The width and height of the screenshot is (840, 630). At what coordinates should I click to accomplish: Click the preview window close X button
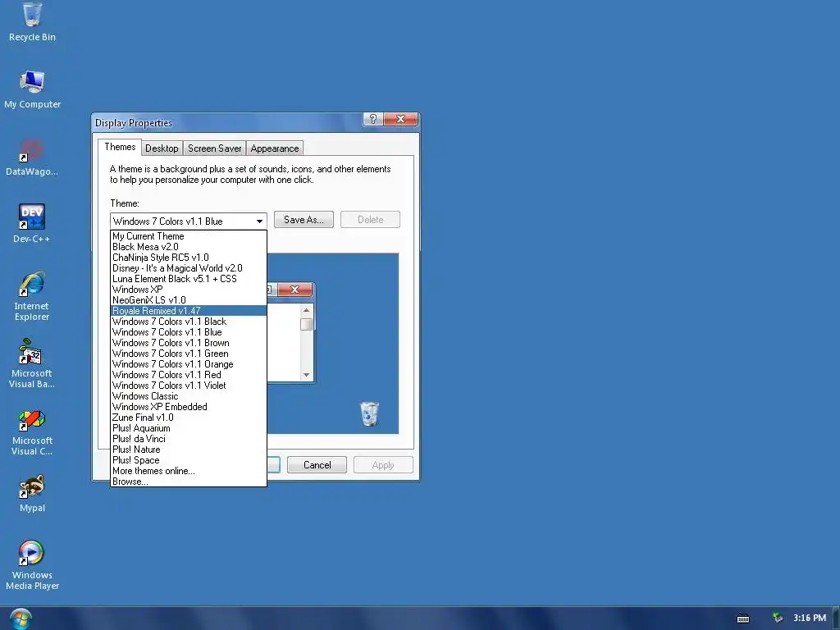coord(294,290)
